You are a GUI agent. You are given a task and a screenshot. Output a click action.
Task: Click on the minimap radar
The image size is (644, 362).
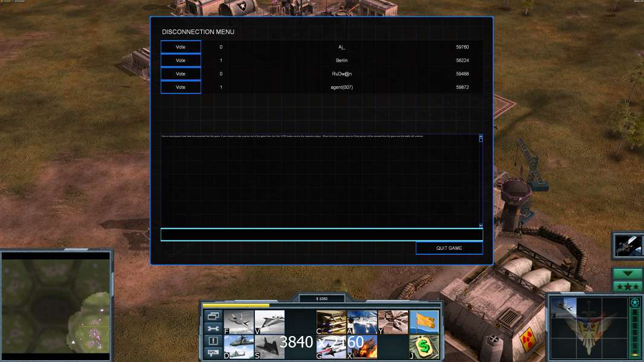(x=56, y=306)
